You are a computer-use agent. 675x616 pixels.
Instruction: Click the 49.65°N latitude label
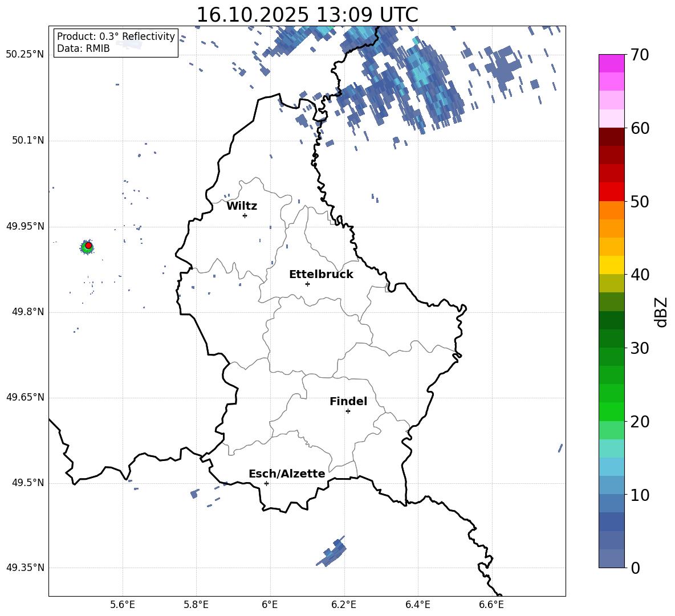pos(25,397)
